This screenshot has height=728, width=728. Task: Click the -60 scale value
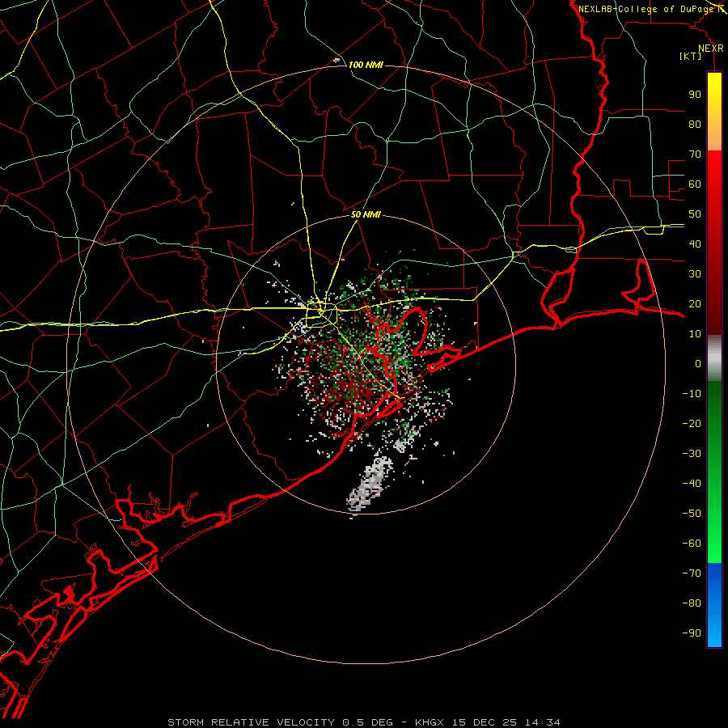click(692, 544)
